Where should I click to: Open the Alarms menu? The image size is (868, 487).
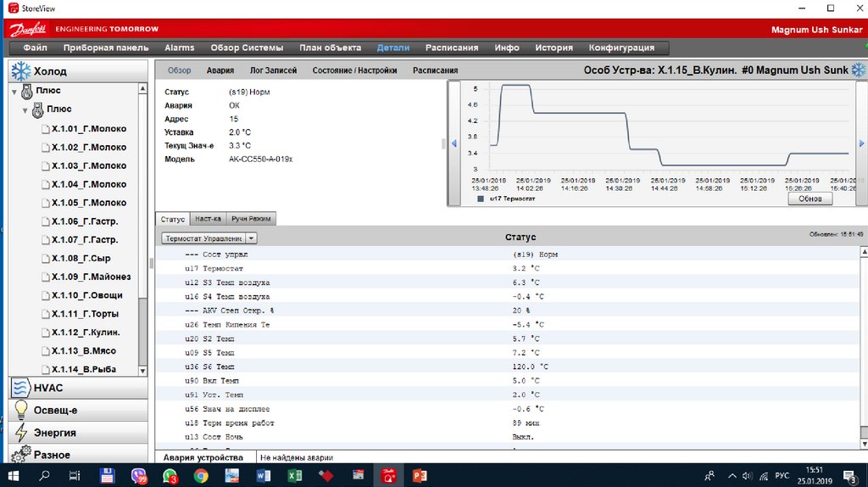[179, 48]
